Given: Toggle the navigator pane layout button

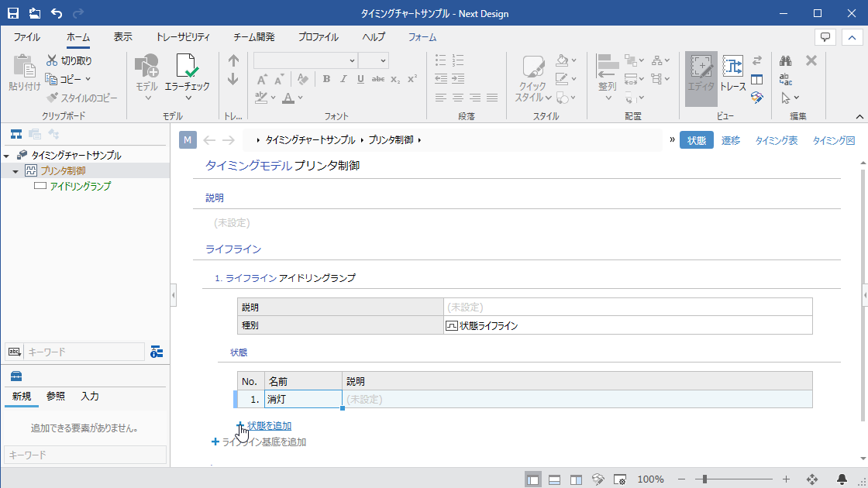Looking at the screenshot, I should tap(533, 479).
